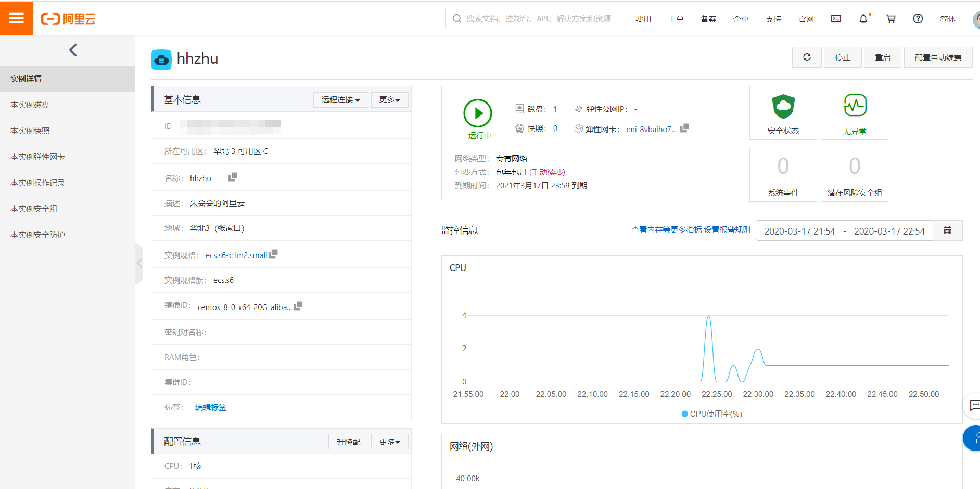Open 费用 in top navigation
Screen dimensions: 980x489
pyautogui.click(x=643, y=19)
